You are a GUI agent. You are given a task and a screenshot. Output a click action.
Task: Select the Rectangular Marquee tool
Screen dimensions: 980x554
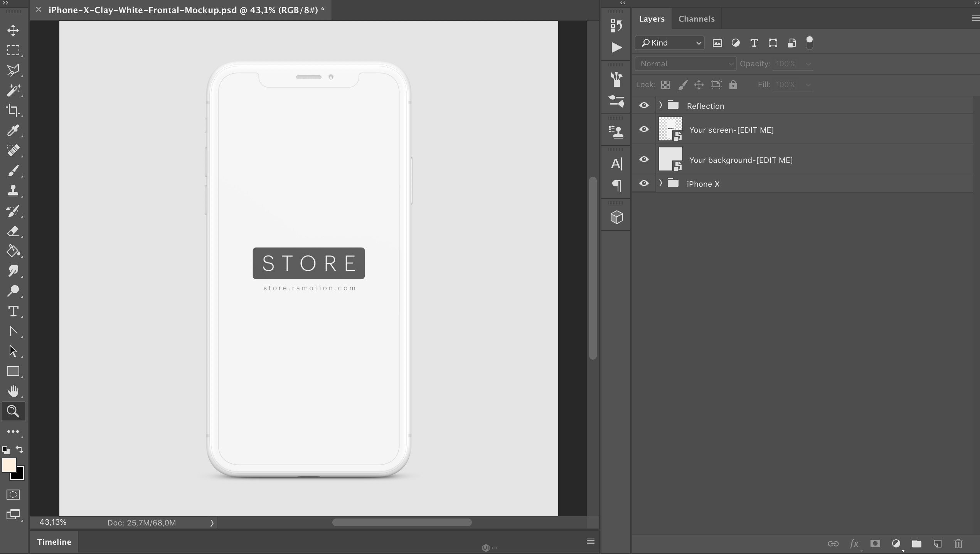click(x=13, y=51)
